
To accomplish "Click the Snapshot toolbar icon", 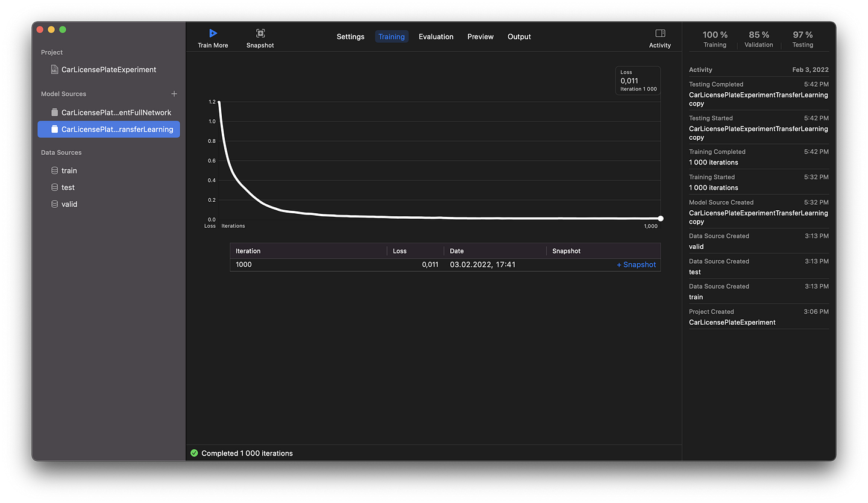I will tap(260, 33).
